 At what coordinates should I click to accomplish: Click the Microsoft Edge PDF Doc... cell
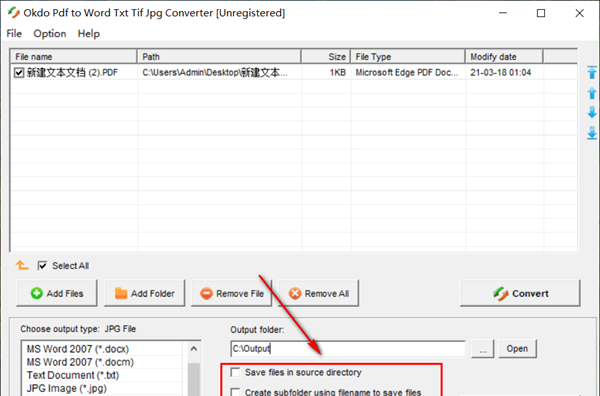[x=407, y=72]
